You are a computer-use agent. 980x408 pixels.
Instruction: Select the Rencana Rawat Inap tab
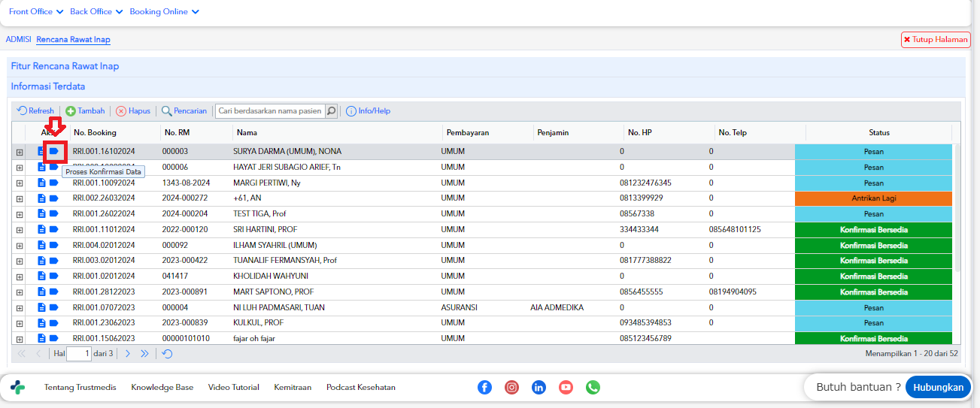pos(73,39)
